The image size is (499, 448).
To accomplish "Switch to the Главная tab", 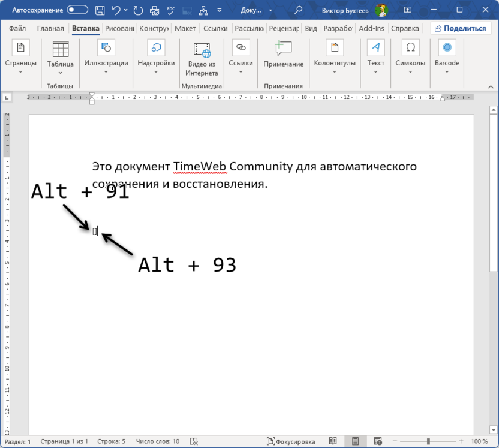I will coord(50,28).
